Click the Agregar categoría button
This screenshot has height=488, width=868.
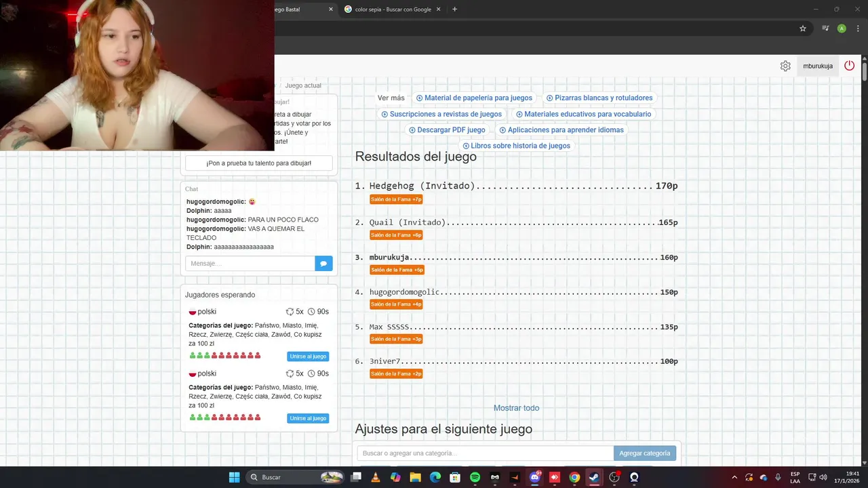pos(645,453)
